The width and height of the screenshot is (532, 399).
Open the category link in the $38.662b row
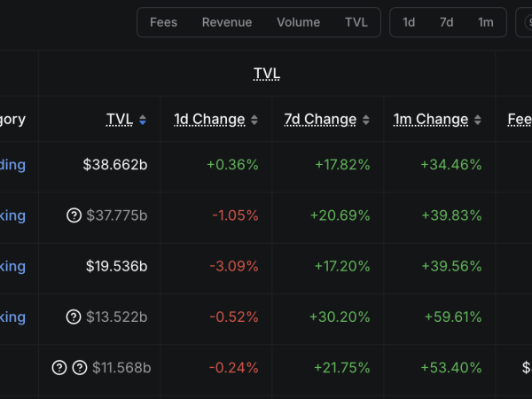pos(12,165)
